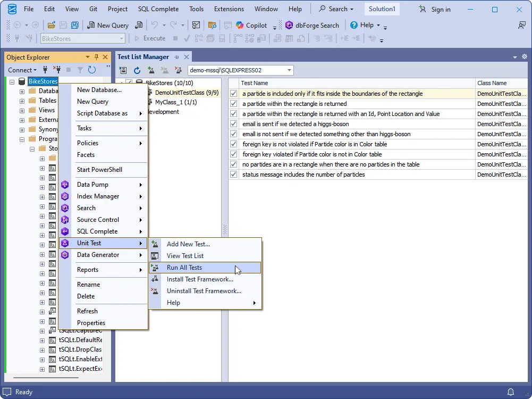Click the Test Name column header
The width and height of the screenshot is (532, 399).
[x=255, y=83]
